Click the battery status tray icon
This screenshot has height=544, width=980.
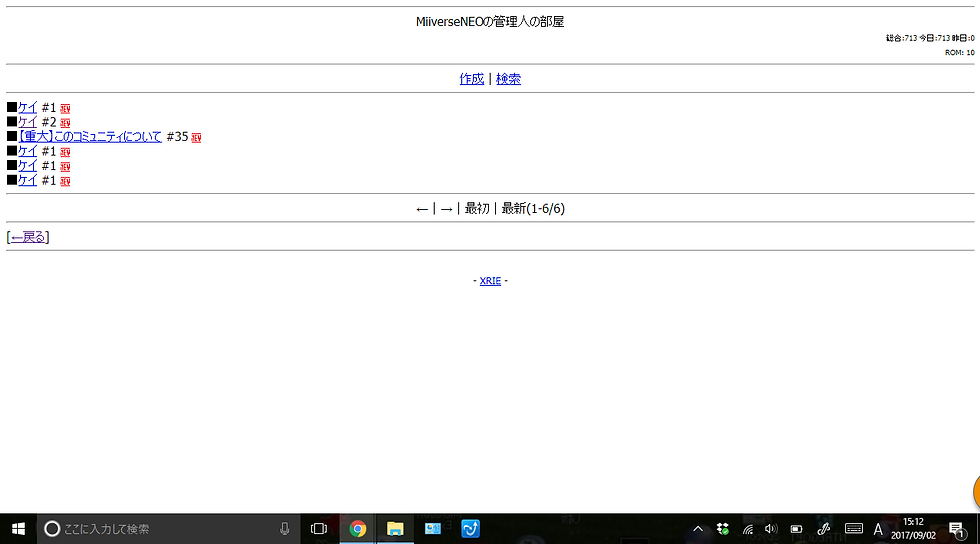(796, 529)
